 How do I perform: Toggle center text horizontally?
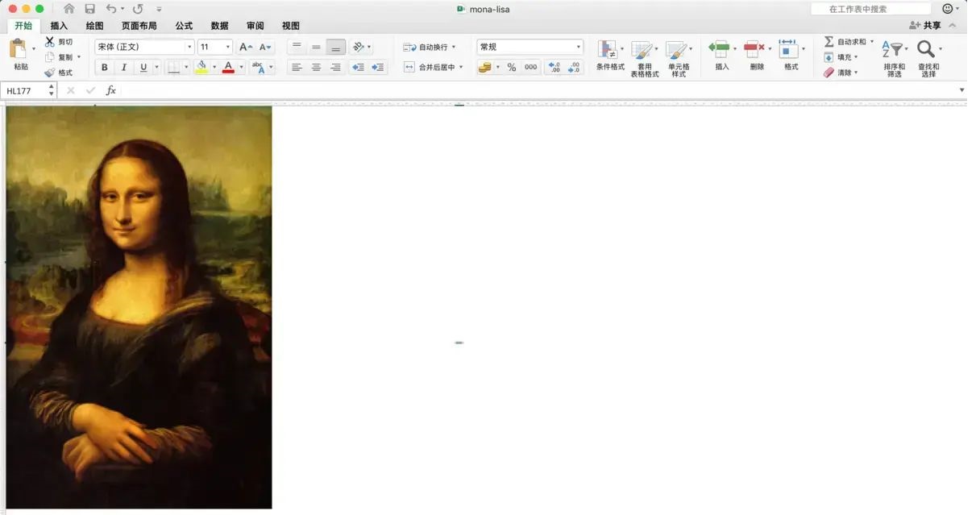316,68
